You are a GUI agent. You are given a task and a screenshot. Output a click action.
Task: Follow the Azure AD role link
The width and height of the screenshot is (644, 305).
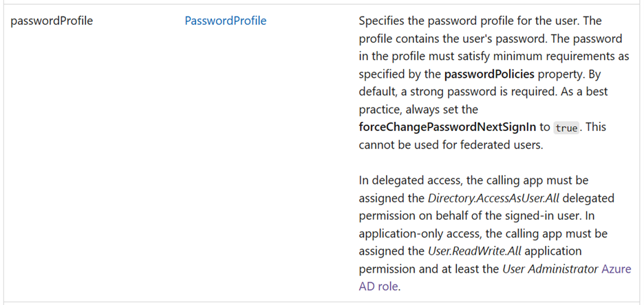coord(615,269)
